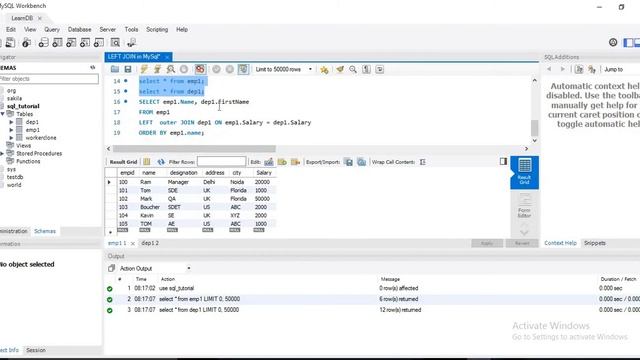Open the Database menu

[x=80, y=29]
